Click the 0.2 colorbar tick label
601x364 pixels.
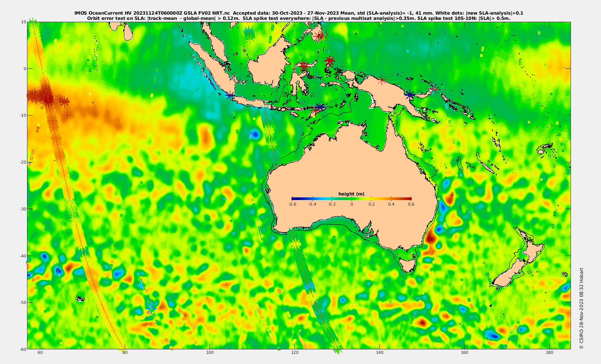(371, 205)
